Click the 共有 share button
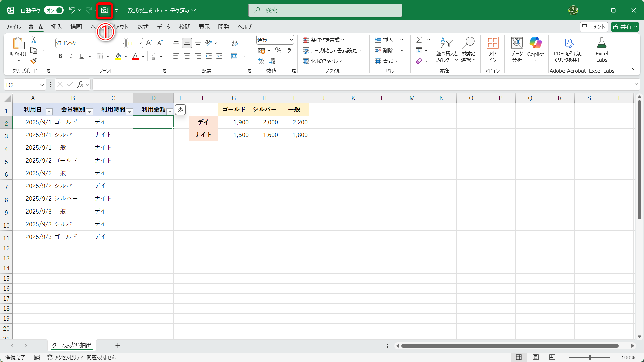Screen dimensions: 644x362 (x=622, y=27)
